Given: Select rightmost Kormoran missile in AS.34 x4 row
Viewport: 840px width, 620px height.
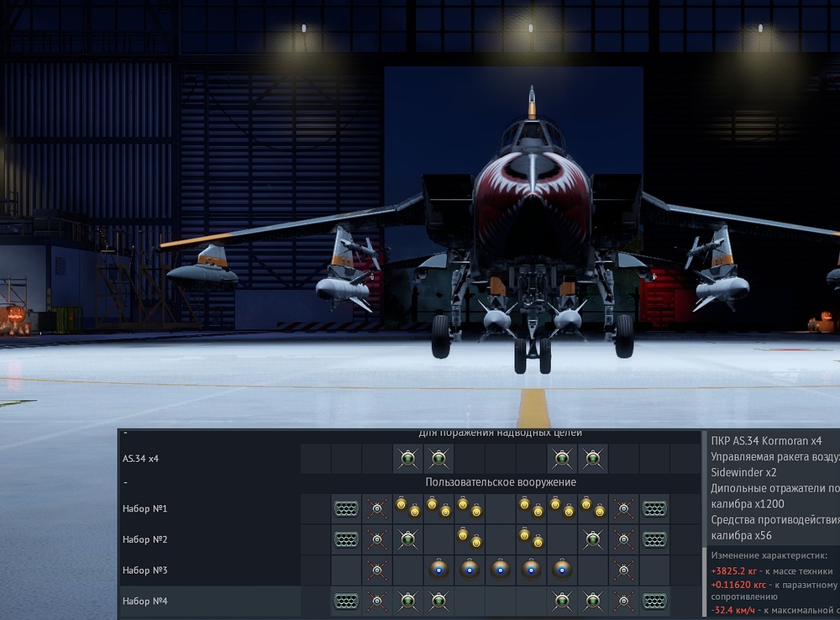Looking at the screenshot, I should [592, 459].
